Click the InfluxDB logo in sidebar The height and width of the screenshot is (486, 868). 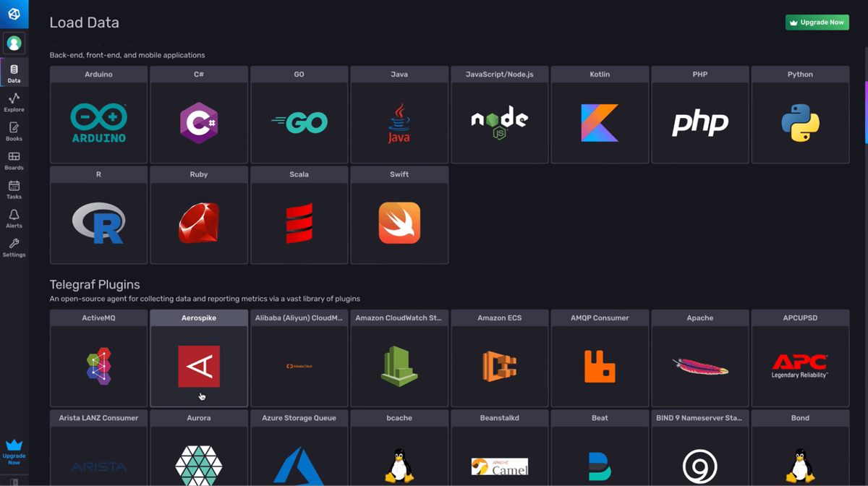[x=14, y=14]
